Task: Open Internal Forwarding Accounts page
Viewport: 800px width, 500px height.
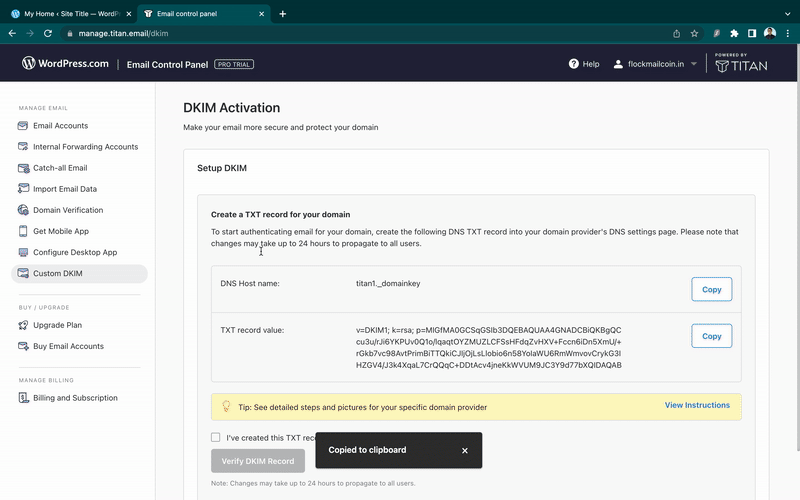Action: coord(79,146)
